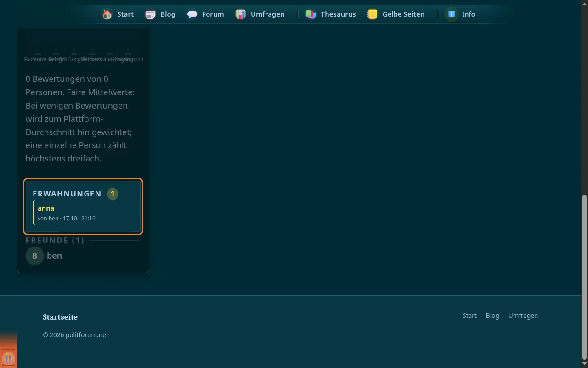Click the blue Info icon
The width and height of the screenshot is (588, 368).
452,14
